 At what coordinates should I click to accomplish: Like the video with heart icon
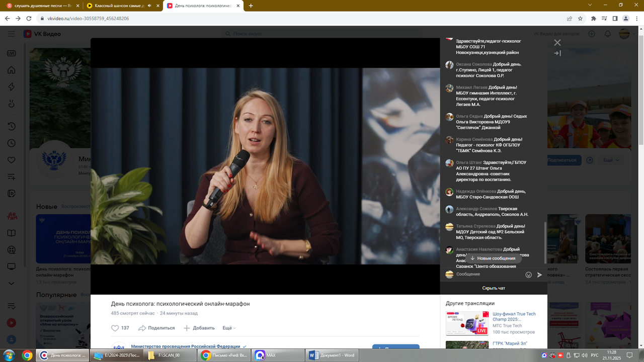[115, 328]
